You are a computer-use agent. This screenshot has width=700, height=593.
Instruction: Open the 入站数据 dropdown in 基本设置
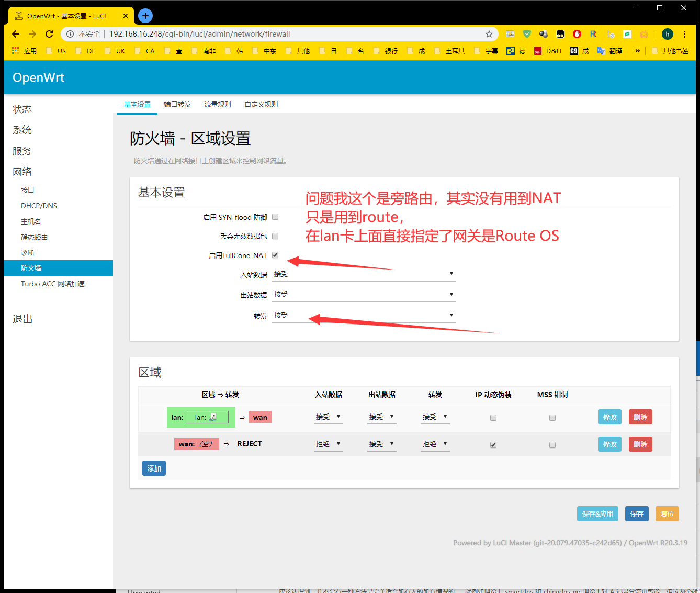pos(364,273)
